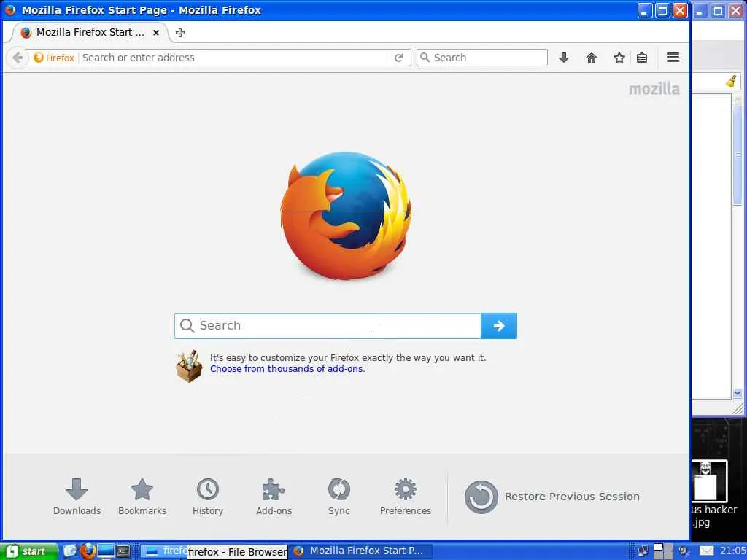747x560 pixels.
Task: Open History from the start page launcher
Action: pyautogui.click(x=208, y=497)
